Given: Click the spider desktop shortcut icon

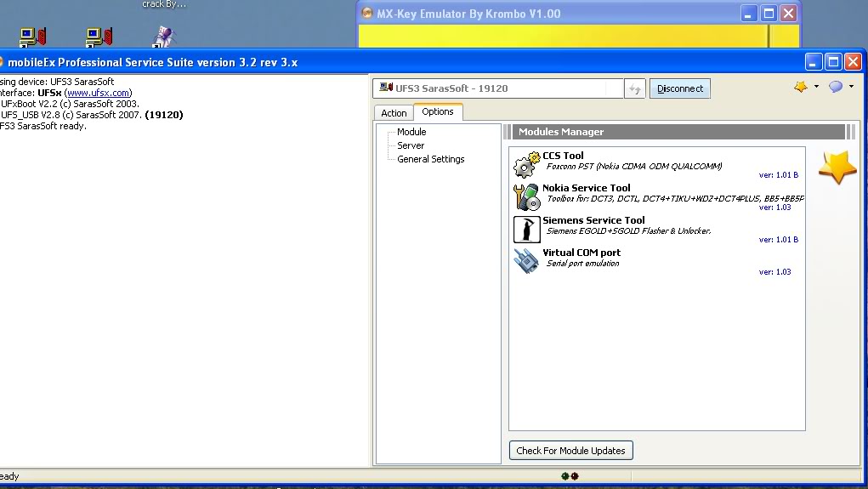Looking at the screenshot, I should coord(164,37).
